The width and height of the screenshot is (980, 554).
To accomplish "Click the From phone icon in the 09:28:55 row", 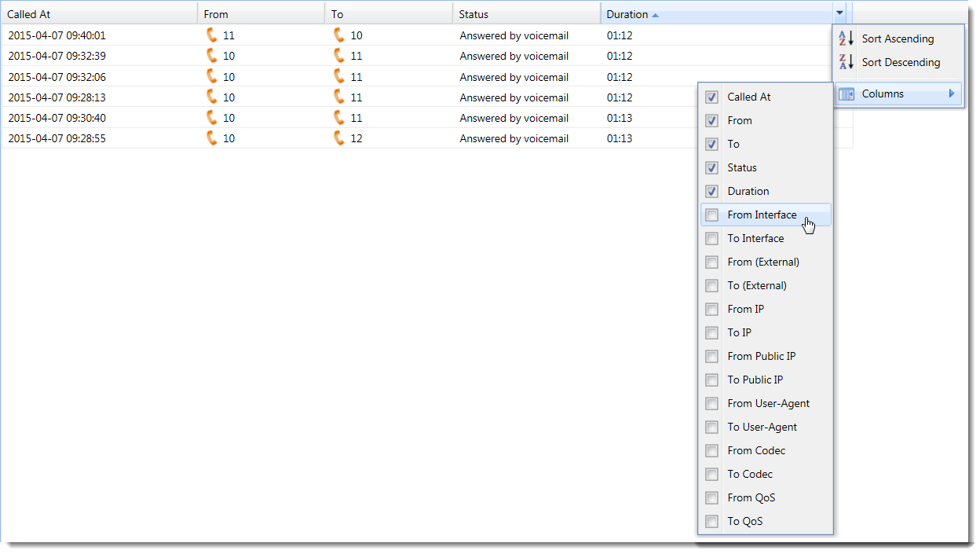I will pyautogui.click(x=211, y=138).
